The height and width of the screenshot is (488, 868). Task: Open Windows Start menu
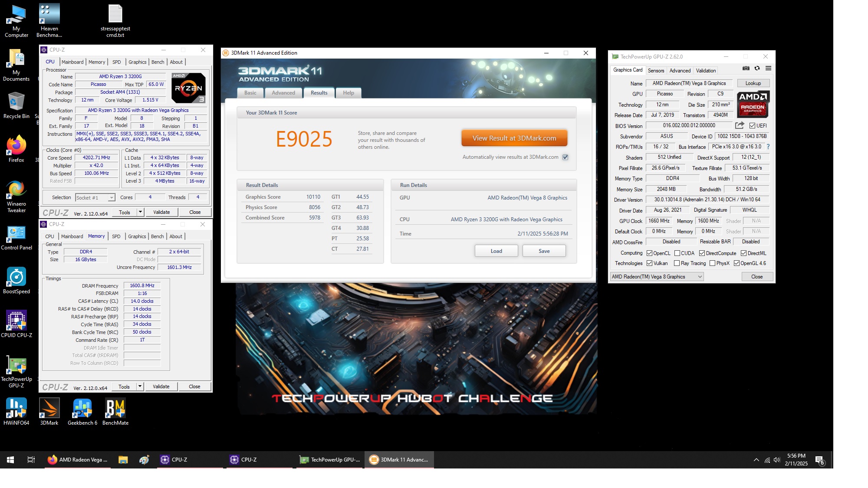point(10,460)
